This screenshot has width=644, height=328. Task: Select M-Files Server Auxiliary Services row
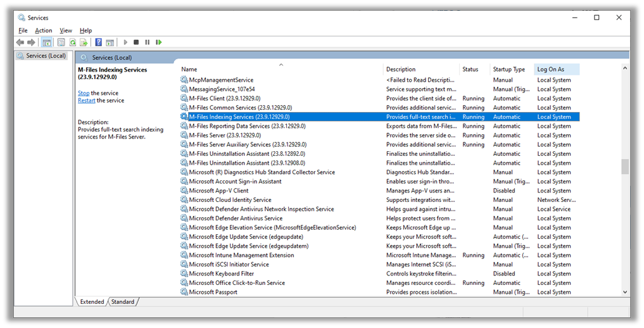point(379,144)
